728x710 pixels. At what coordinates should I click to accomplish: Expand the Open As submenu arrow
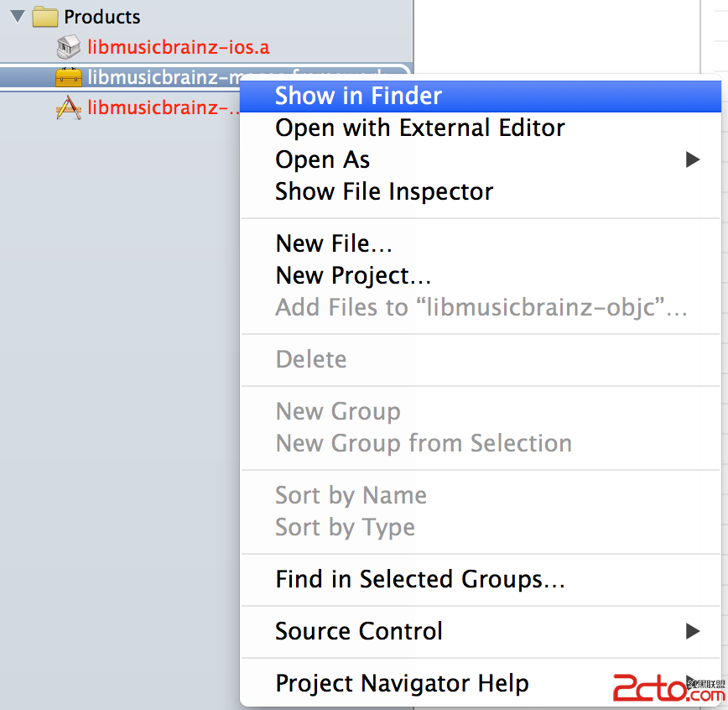click(692, 159)
